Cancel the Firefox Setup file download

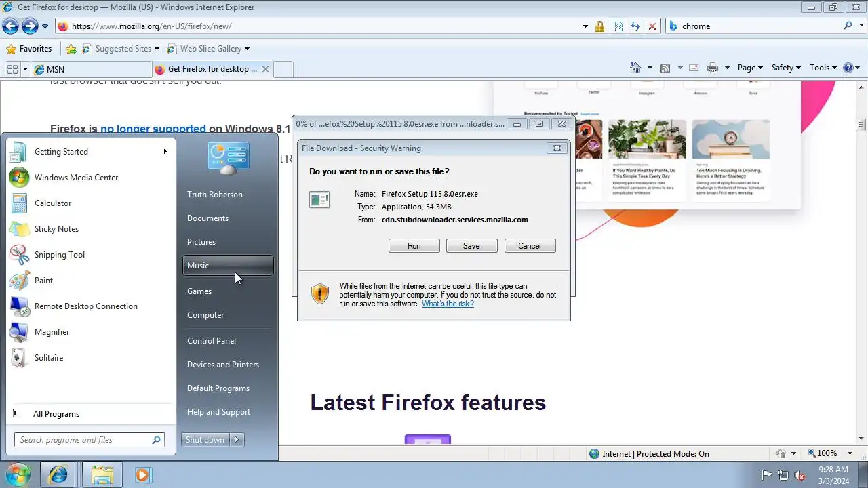pos(530,246)
